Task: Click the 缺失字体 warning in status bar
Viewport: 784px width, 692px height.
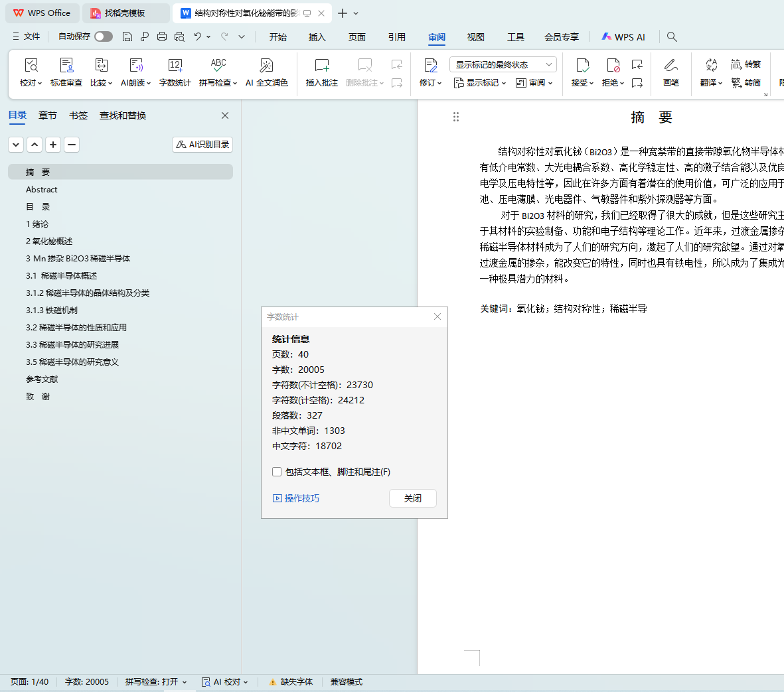Action: (x=290, y=681)
